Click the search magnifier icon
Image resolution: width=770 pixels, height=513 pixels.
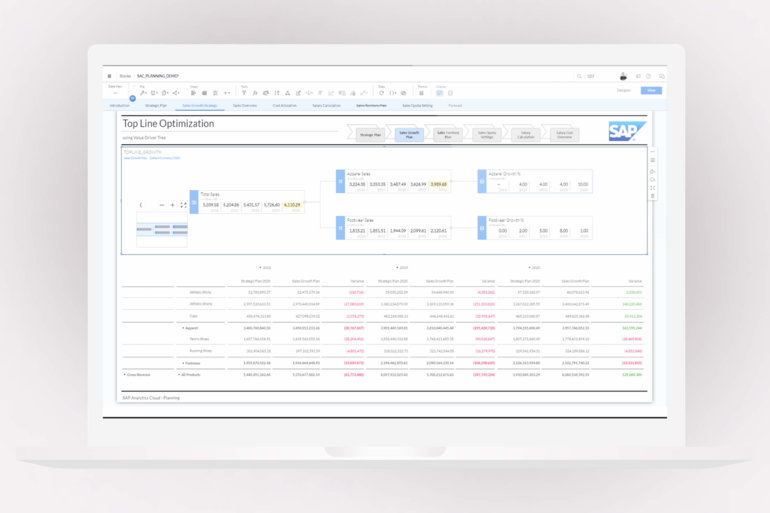click(579, 76)
